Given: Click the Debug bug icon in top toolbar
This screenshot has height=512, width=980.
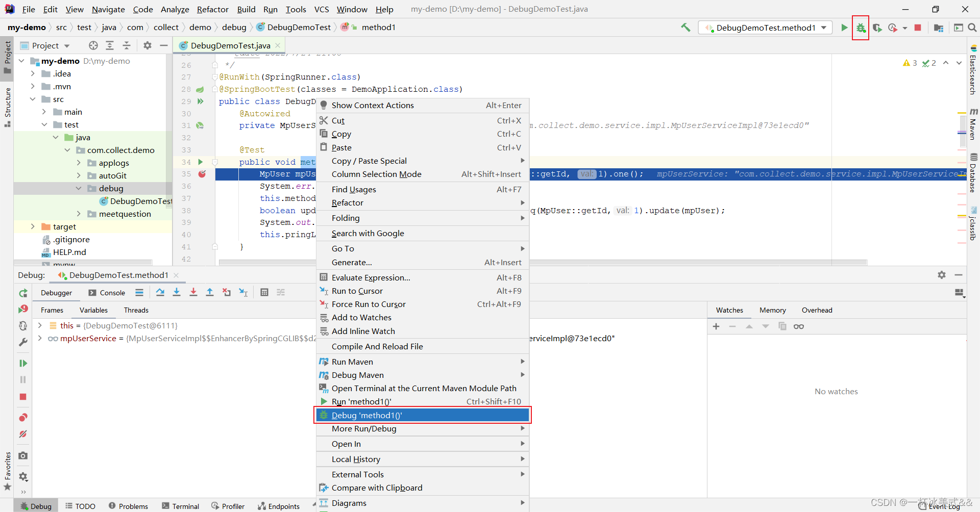Looking at the screenshot, I should tap(861, 28).
